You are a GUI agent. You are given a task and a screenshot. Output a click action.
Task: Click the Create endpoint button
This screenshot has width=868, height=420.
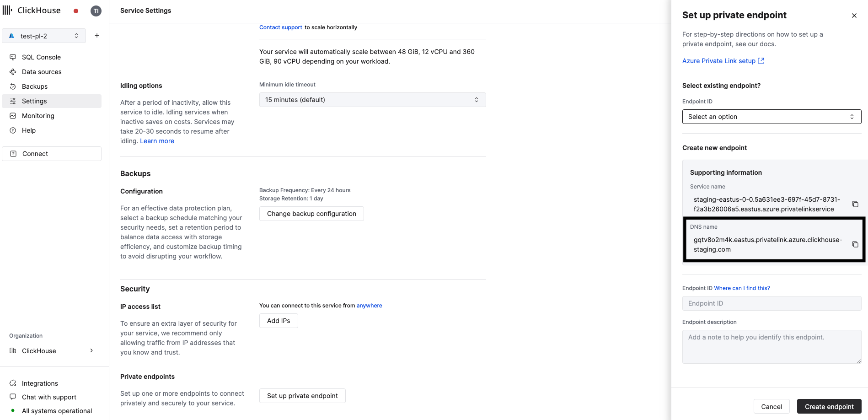[x=829, y=406]
